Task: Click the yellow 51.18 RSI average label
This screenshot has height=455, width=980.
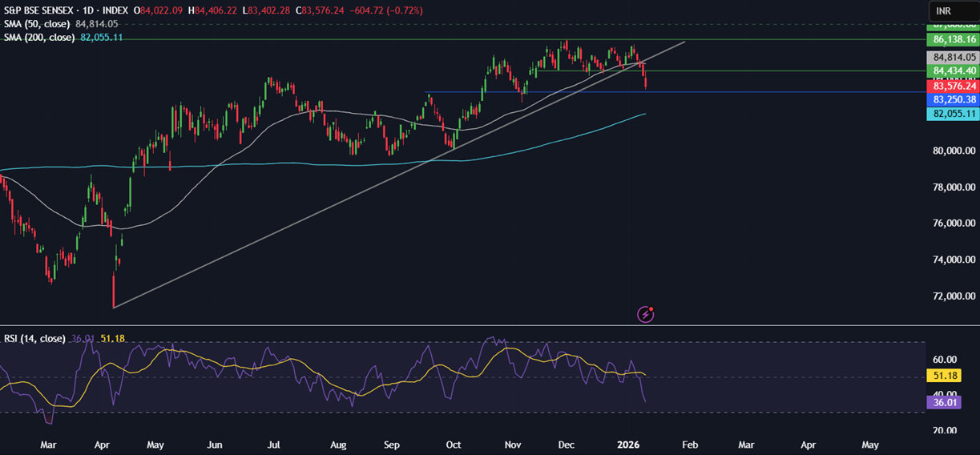Action: pos(943,376)
